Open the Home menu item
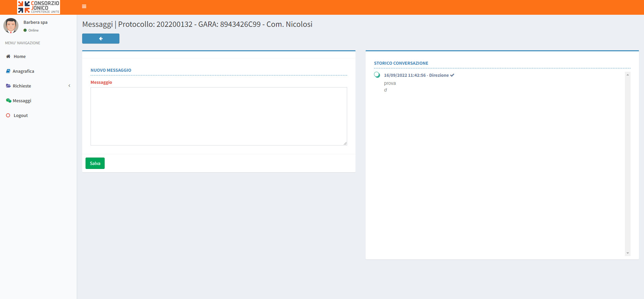 (x=20, y=56)
